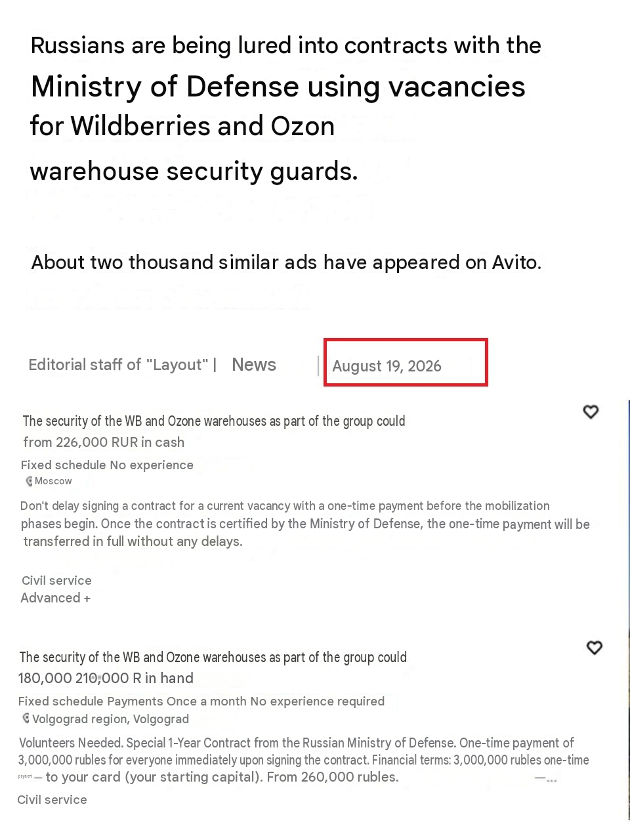Viewport: 630px width, 840px height.
Task: Favorite the Volgograd warehouse security listing
Action: (x=594, y=648)
